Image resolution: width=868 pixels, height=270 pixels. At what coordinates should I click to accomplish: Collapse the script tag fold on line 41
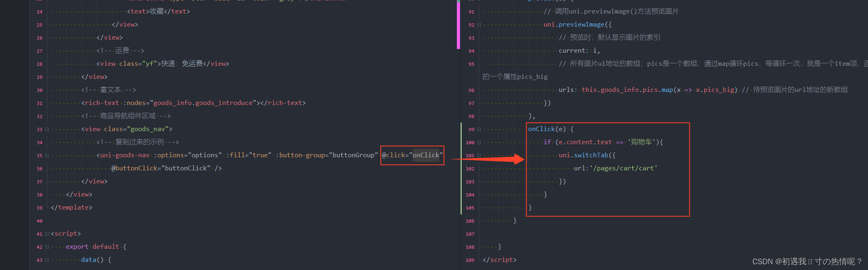(47, 234)
